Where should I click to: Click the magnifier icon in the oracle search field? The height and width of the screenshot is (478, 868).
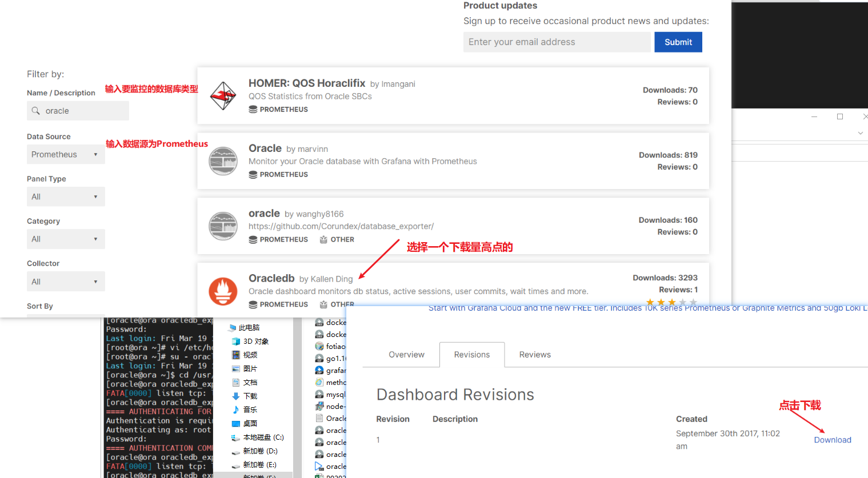click(x=35, y=111)
